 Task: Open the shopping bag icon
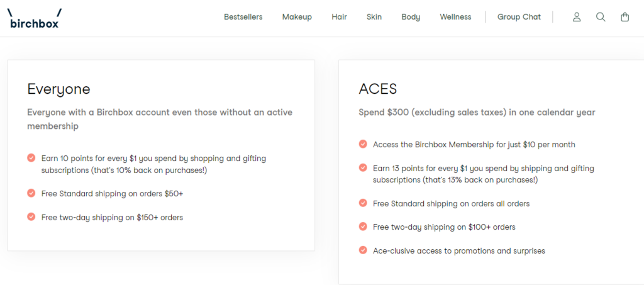tap(625, 17)
